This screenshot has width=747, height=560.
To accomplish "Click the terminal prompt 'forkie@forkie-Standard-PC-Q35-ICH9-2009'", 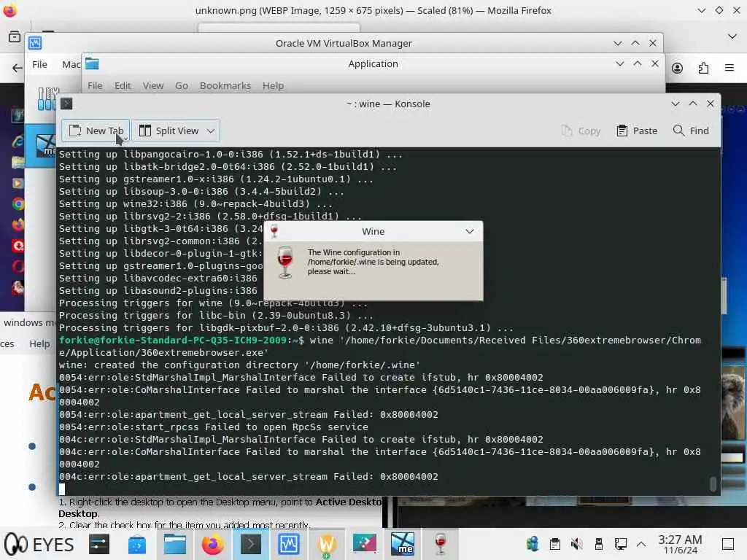I will click(172, 340).
